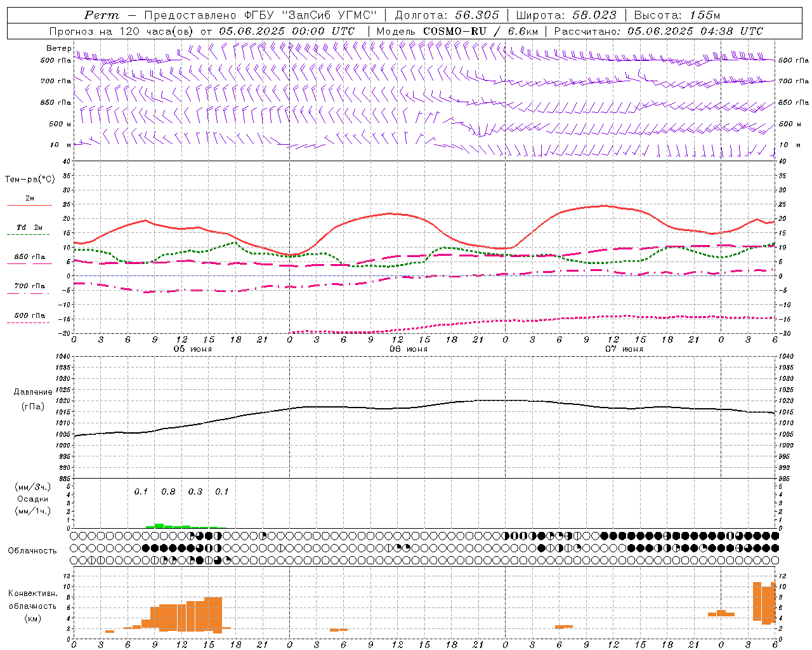Viewport: 812px width, 650px height.
Task: Click the "Прогноз на 120 часа(ов)" forecast text
Action: tap(122, 31)
